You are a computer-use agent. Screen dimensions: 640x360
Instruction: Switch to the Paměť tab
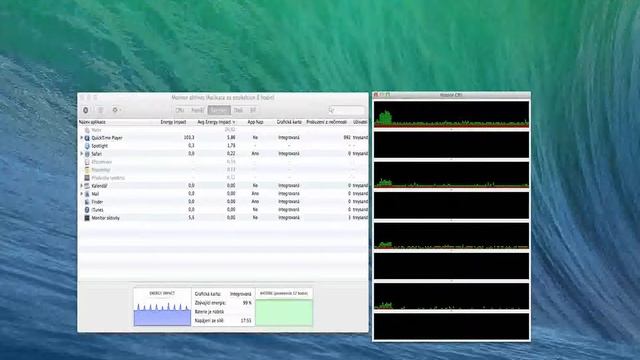pyautogui.click(x=198, y=110)
